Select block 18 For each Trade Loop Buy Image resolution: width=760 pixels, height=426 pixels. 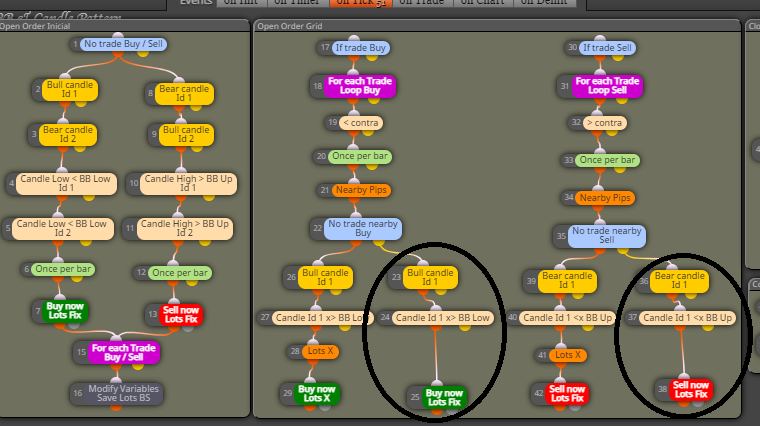point(360,86)
